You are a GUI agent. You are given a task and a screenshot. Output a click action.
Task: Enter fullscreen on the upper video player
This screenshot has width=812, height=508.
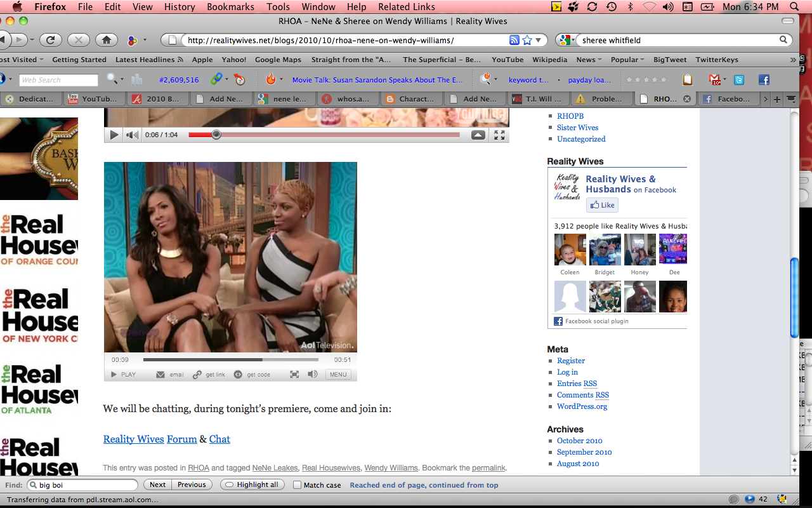coord(499,135)
